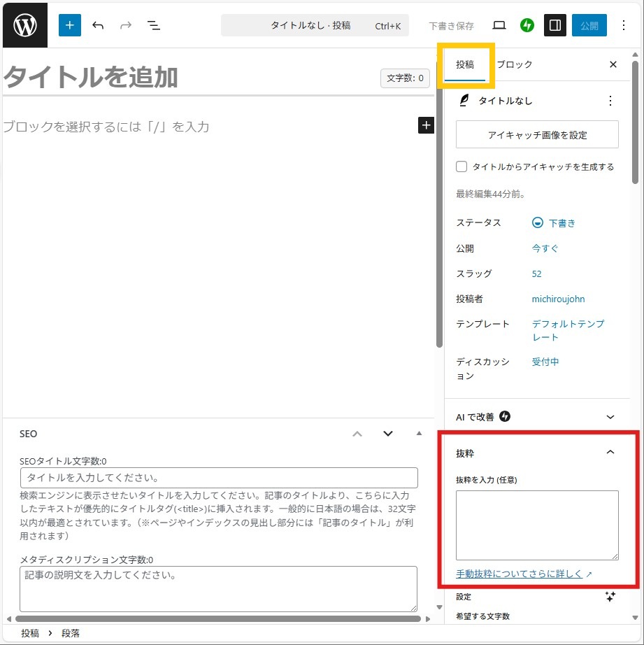The image size is (644, 645).
Task: Click the 下書き status link
Action: coord(561,223)
